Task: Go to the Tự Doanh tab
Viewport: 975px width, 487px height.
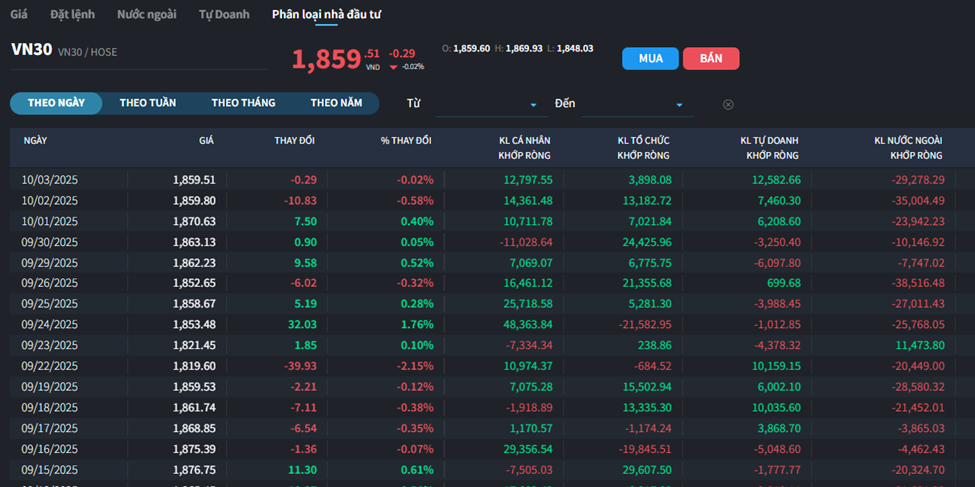Action: coord(224,15)
